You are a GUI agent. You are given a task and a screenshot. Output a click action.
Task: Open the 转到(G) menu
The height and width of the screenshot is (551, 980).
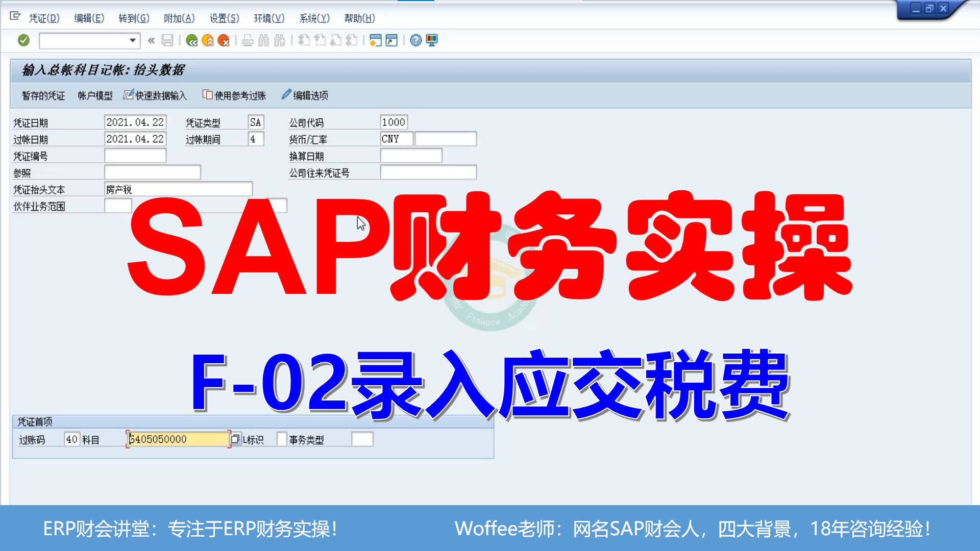tap(134, 18)
